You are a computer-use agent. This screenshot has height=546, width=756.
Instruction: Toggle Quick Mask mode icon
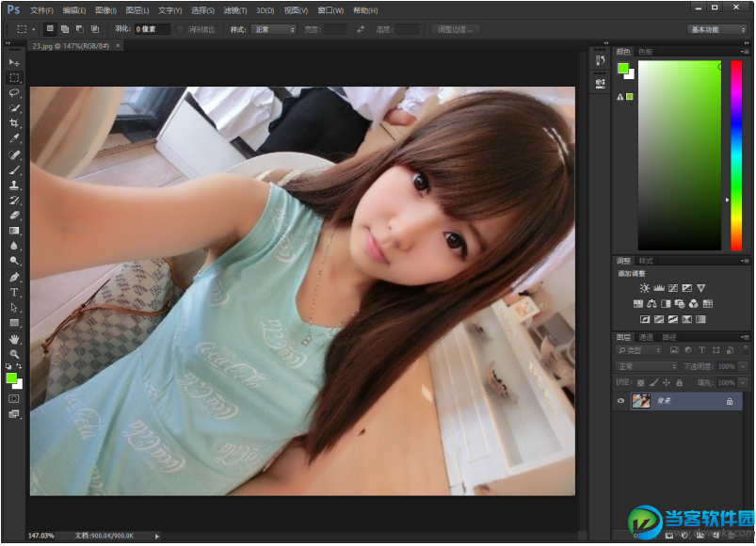tap(14, 399)
